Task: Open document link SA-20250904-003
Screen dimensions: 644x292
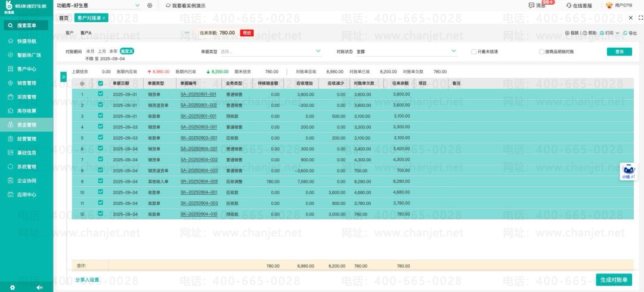Action: pyautogui.click(x=199, y=170)
